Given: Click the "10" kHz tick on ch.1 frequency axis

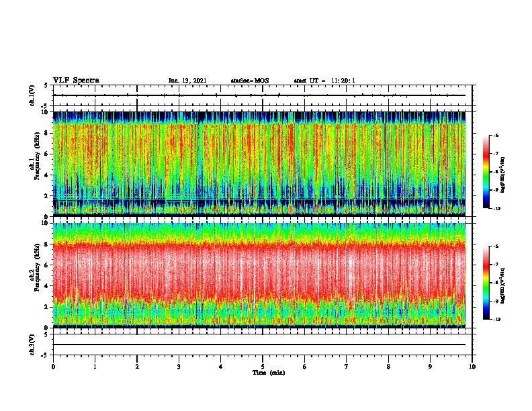Looking at the screenshot, I should point(45,112).
